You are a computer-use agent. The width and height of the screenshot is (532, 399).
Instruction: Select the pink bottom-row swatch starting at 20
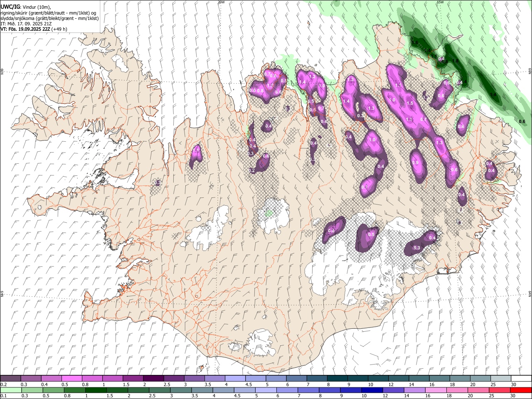click(x=478, y=390)
